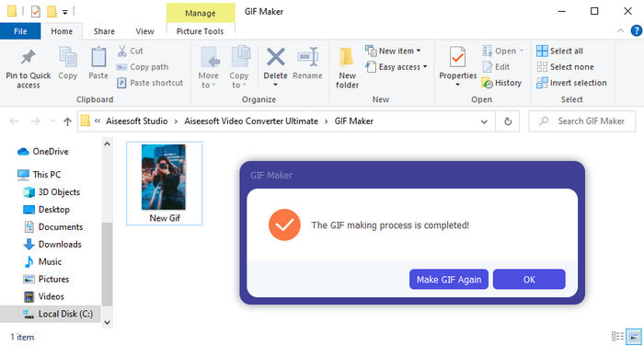The width and height of the screenshot is (644, 346).
Task: Click Pin to Quick access icon
Action: 28,58
